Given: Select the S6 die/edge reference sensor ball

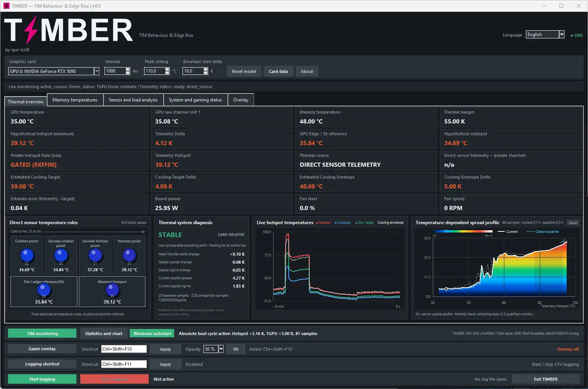Looking at the screenshot, I should click(44, 291).
